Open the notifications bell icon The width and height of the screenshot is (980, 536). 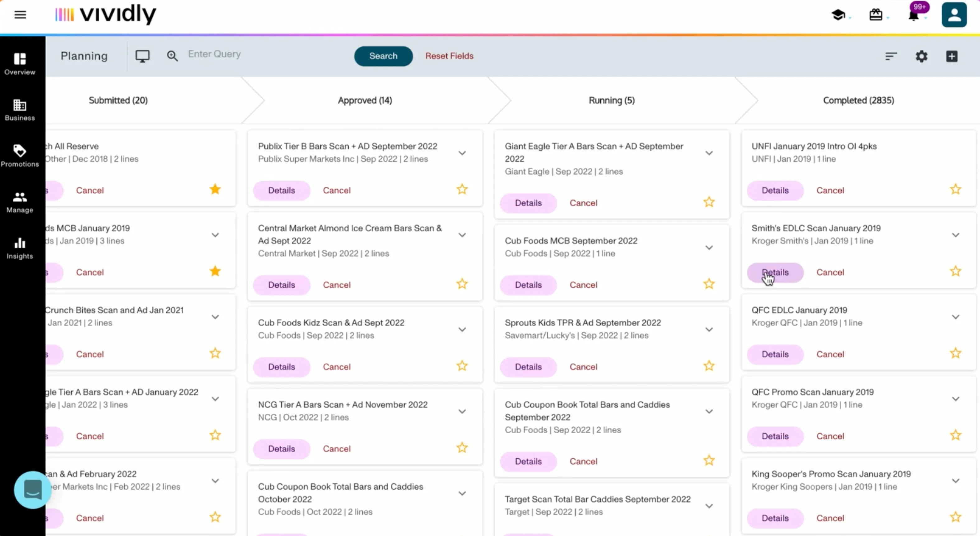[x=913, y=16]
